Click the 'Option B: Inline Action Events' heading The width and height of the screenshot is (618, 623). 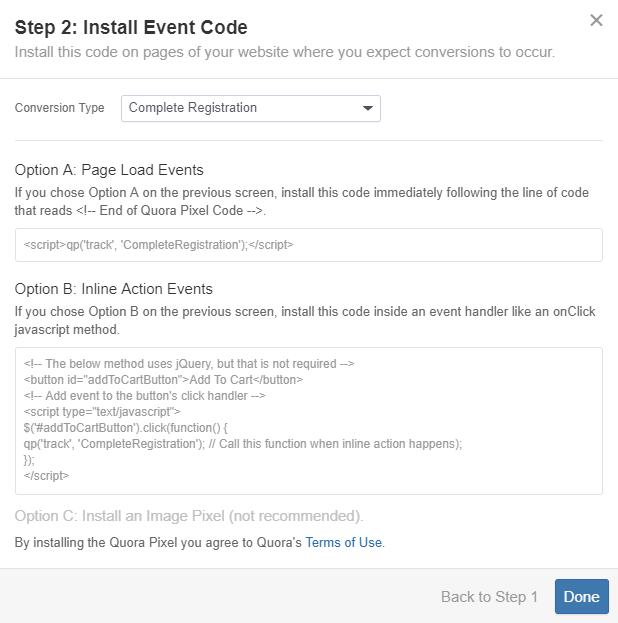114,289
